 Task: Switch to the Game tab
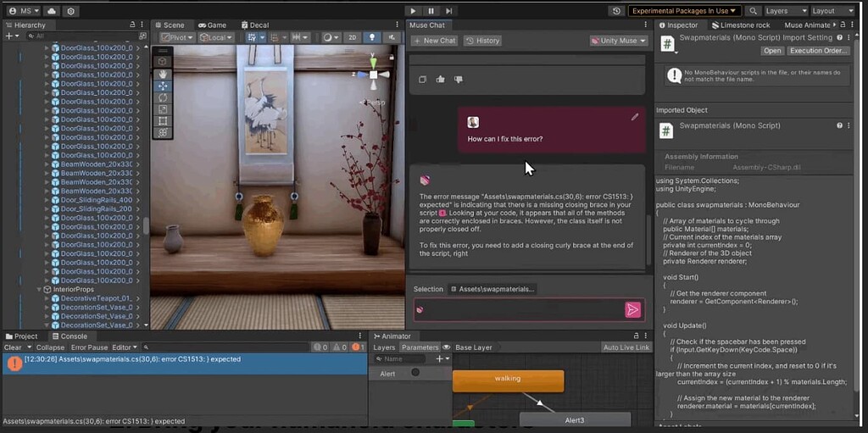213,25
